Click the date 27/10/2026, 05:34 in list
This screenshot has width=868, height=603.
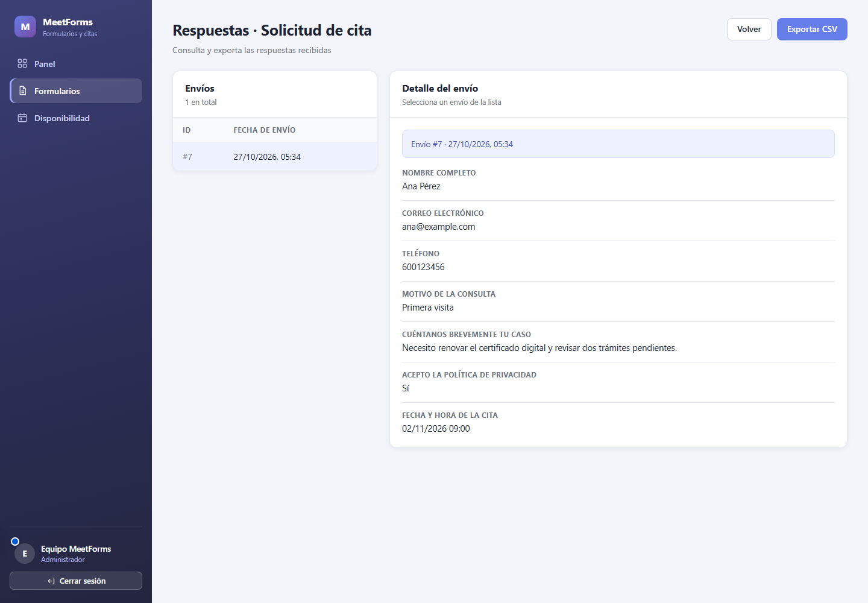point(267,157)
